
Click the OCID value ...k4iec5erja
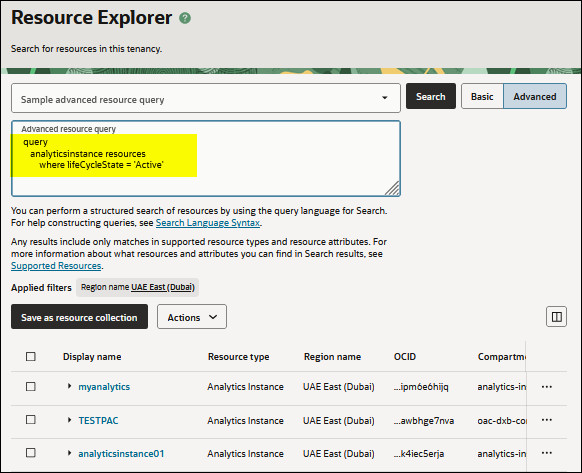pyautogui.click(x=419, y=454)
